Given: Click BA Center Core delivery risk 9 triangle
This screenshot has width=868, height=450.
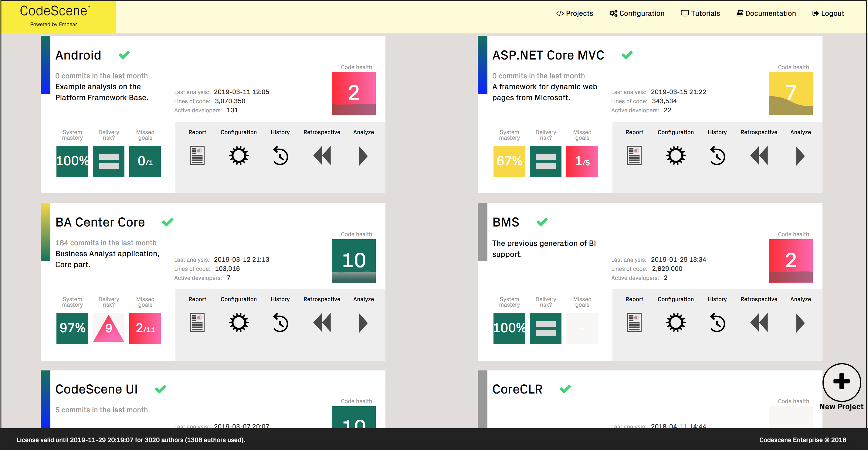Looking at the screenshot, I should (x=109, y=328).
